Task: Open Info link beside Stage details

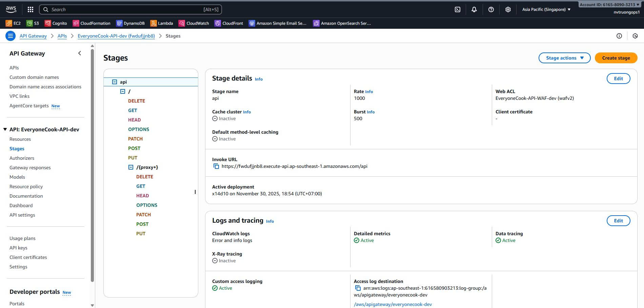Action: pyautogui.click(x=259, y=79)
